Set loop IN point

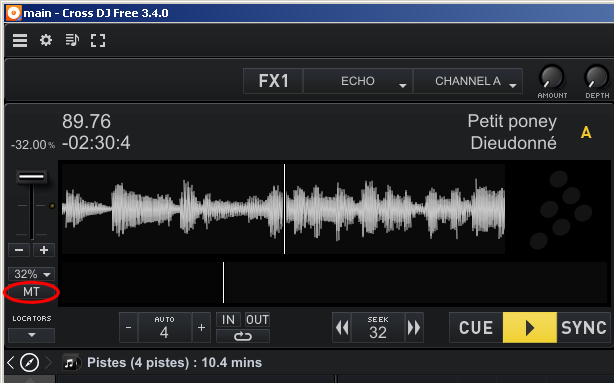(228, 320)
